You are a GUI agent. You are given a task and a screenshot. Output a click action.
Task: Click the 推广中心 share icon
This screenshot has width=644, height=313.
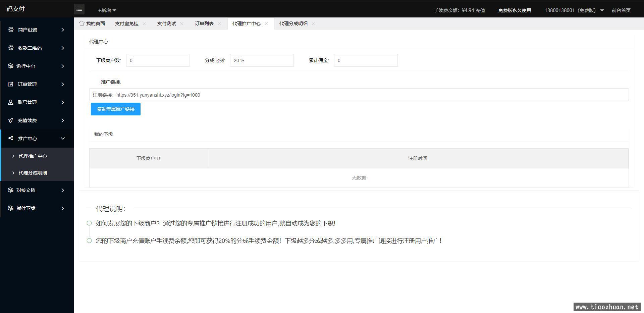(x=10, y=138)
